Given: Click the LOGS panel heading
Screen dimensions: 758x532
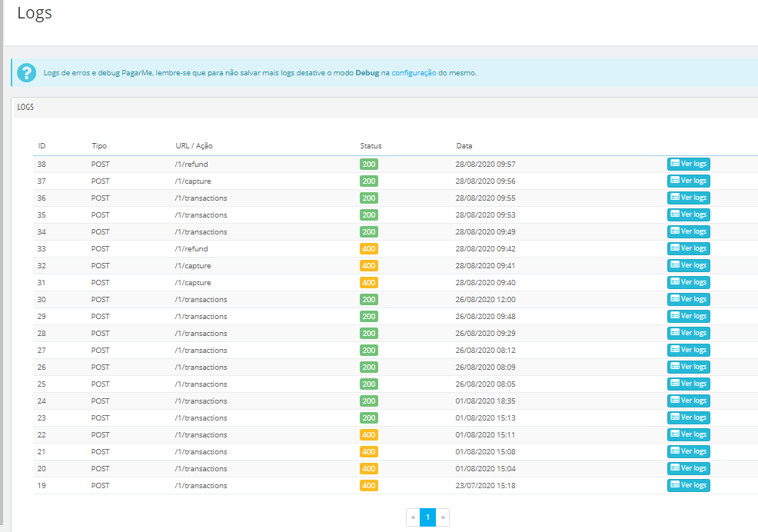Looking at the screenshot, I should pos(25,107).
